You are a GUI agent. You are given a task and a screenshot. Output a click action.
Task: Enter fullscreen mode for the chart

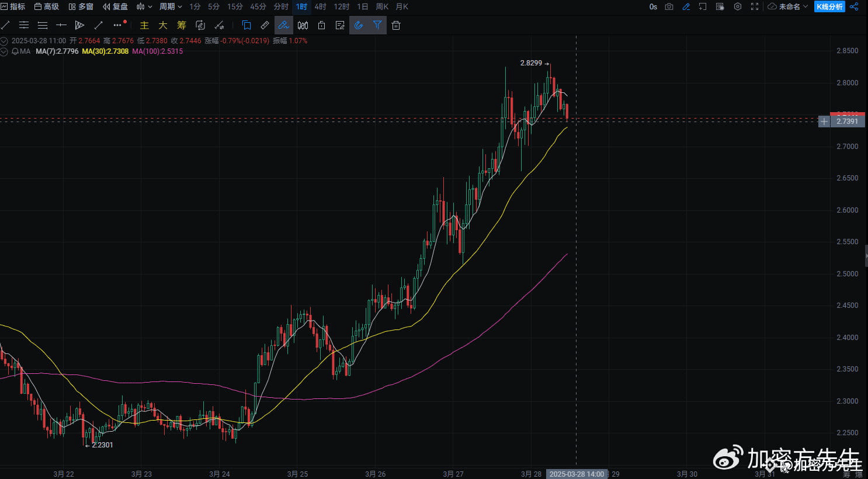tap(755, 6)
